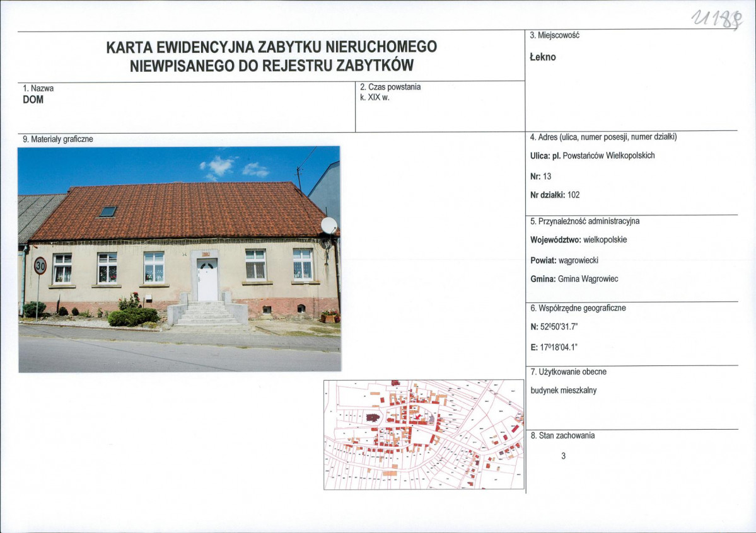Click '7. Użytkowanie obecne' heading
This screenshot has width=756, height=533.
(x=569, y=372)
